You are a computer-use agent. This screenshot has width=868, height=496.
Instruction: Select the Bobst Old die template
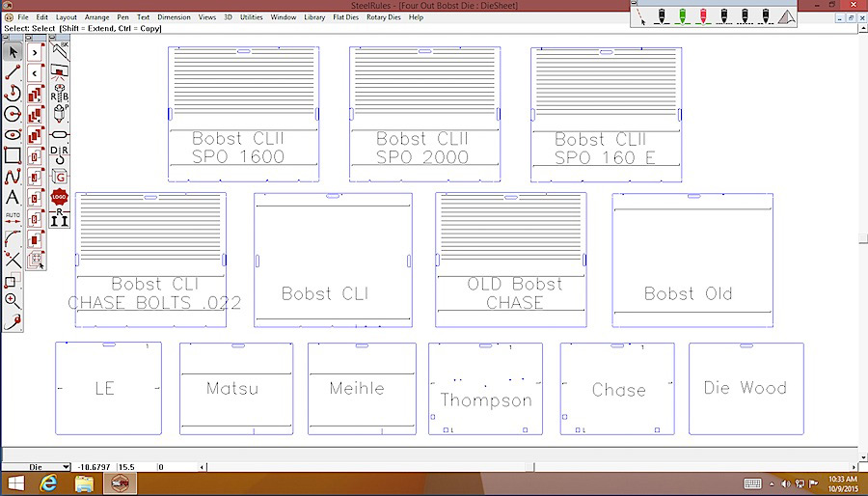point(692,261)
